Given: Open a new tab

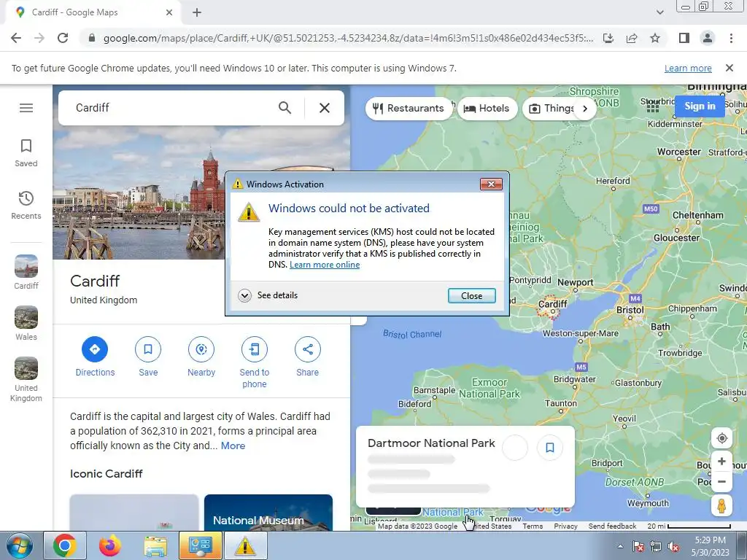Looking at the screenshot, I should coord(197,12).
